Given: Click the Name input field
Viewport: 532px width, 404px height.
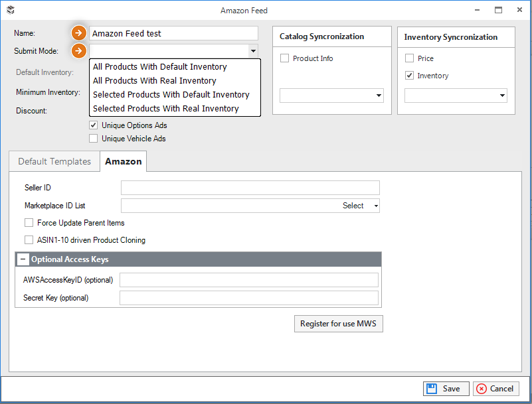Looking at the screenshot, I should coord(173,33).
